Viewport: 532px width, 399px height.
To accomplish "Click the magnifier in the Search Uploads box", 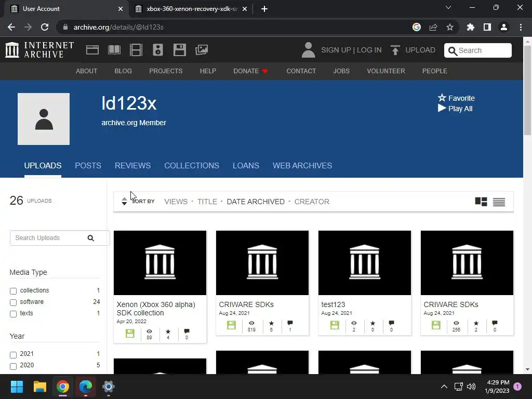I will coord(90,238).
